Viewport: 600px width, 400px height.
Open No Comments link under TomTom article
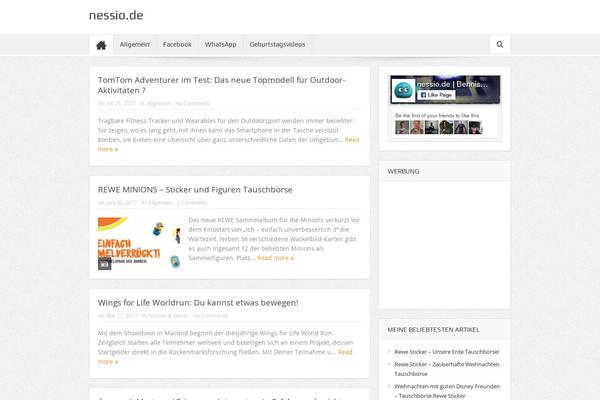click(x=192, y=103)
